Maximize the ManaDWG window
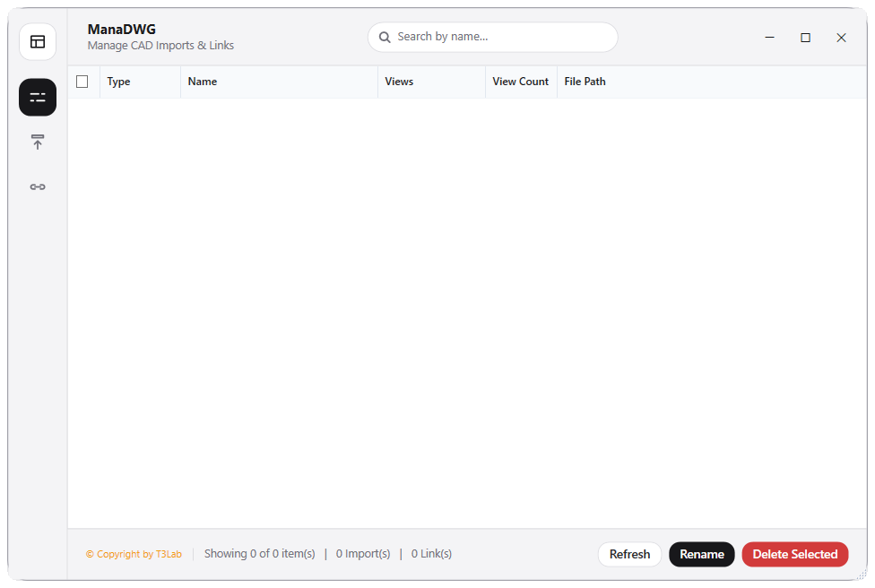Image resolution: width=875 pixels, height=588 pixels. coord(805,38)
